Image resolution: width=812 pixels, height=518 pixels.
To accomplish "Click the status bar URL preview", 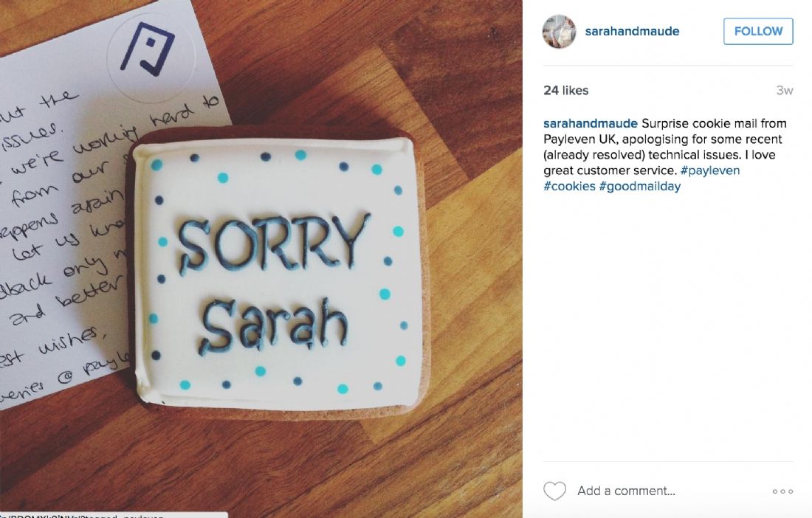I will pos(114,515).
